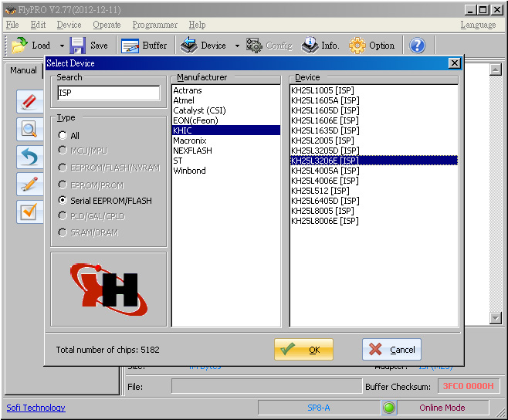Click the Config gears icon
The height and width of the screenshot is (420, 508).
254,46
